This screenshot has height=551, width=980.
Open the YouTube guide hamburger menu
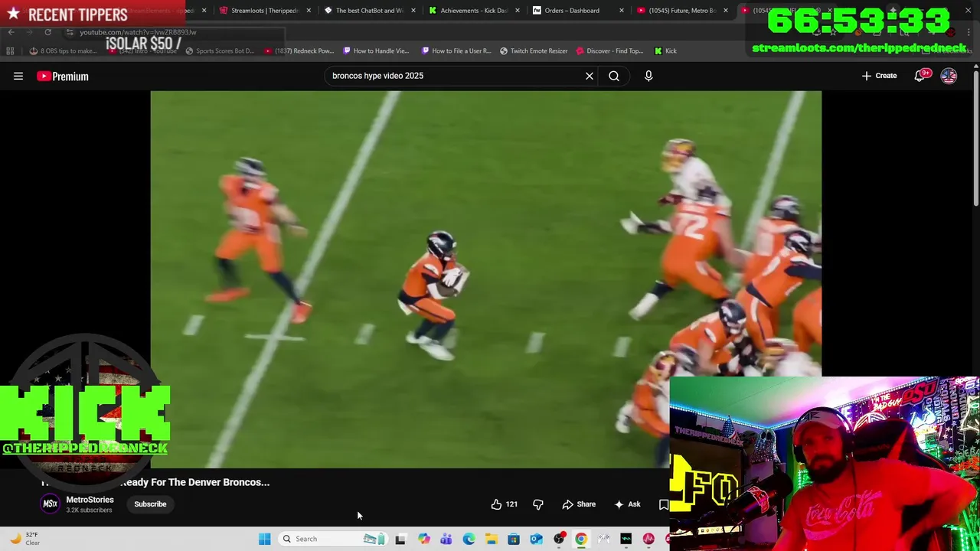[18, 76]
